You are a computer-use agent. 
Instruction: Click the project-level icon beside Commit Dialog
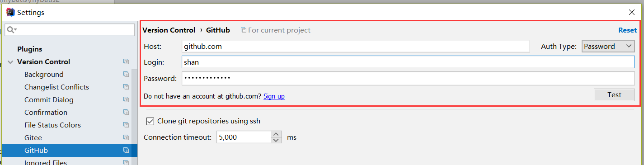coord(126,99)
